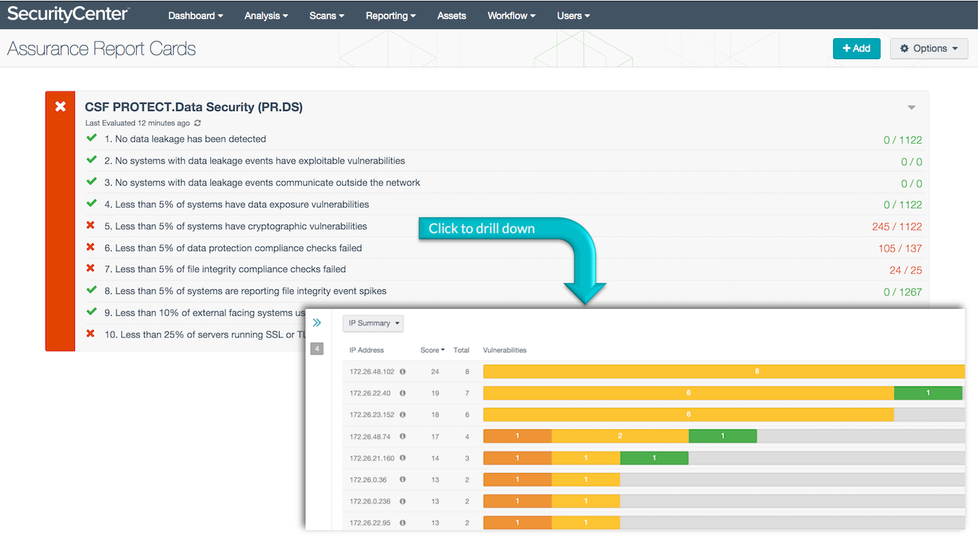Click the info icon next to 172.26.0.236
980x558 pixels.
pos(402,502)
